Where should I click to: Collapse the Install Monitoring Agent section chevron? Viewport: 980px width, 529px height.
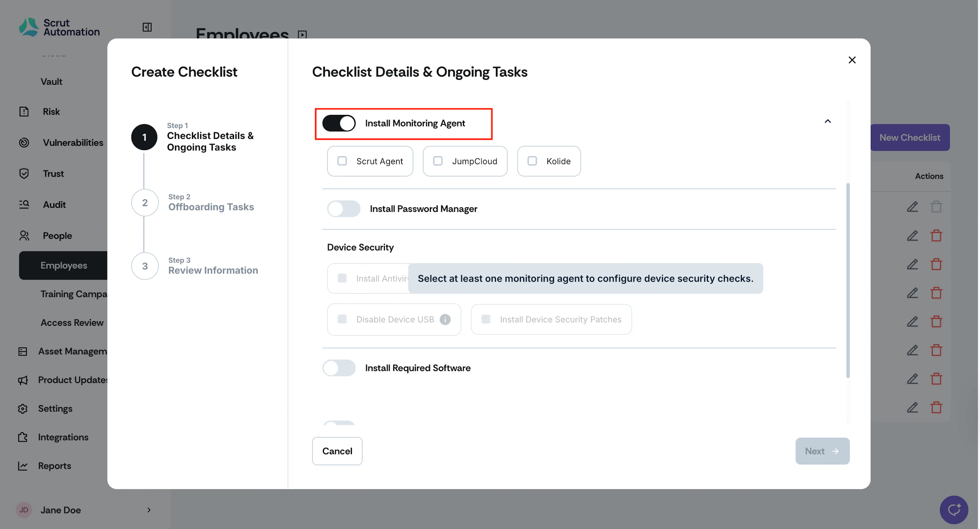click(x=827, y=121)
